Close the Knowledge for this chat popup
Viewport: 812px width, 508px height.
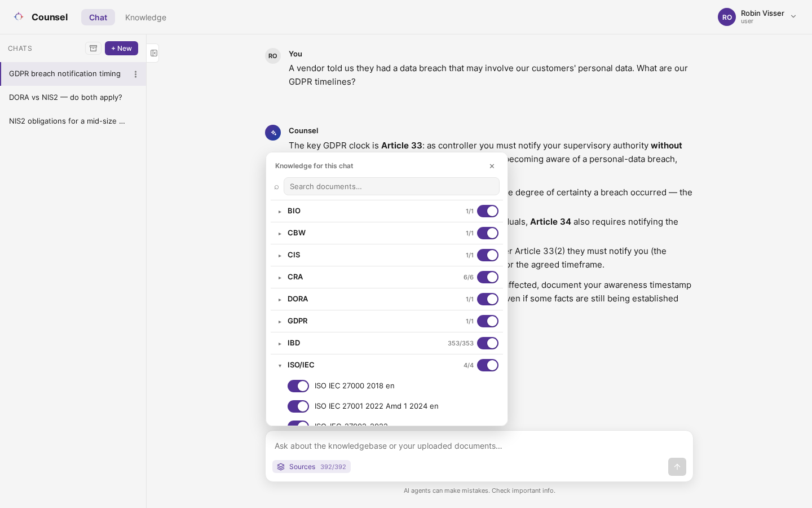coord(492,166)
